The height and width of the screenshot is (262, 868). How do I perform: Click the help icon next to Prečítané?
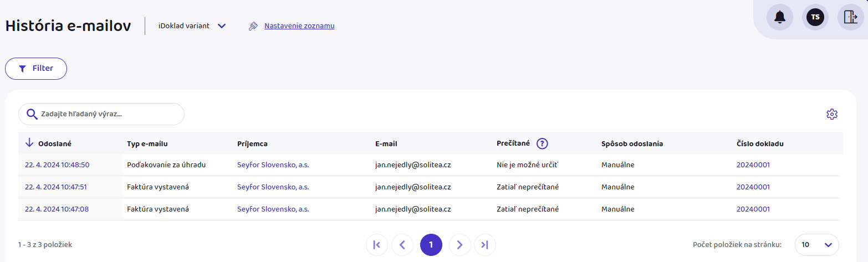pyautogui.click(x=542, y=143)
